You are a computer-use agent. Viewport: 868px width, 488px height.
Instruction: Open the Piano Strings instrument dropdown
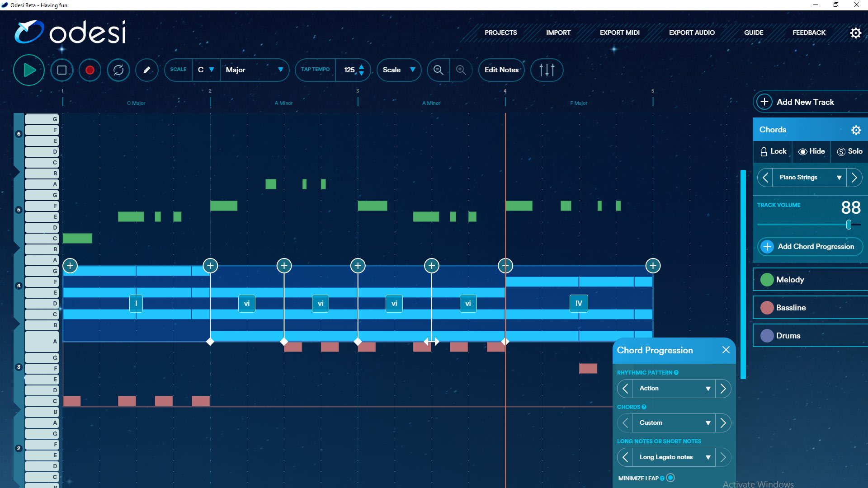click(x=809, y=177)
